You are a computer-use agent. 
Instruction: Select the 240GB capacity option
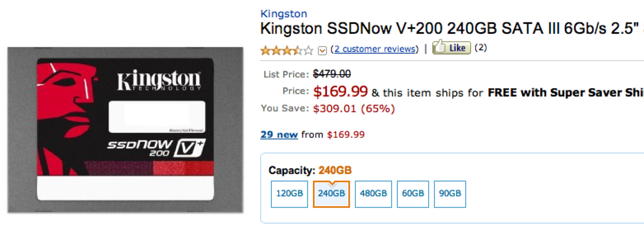331,194
